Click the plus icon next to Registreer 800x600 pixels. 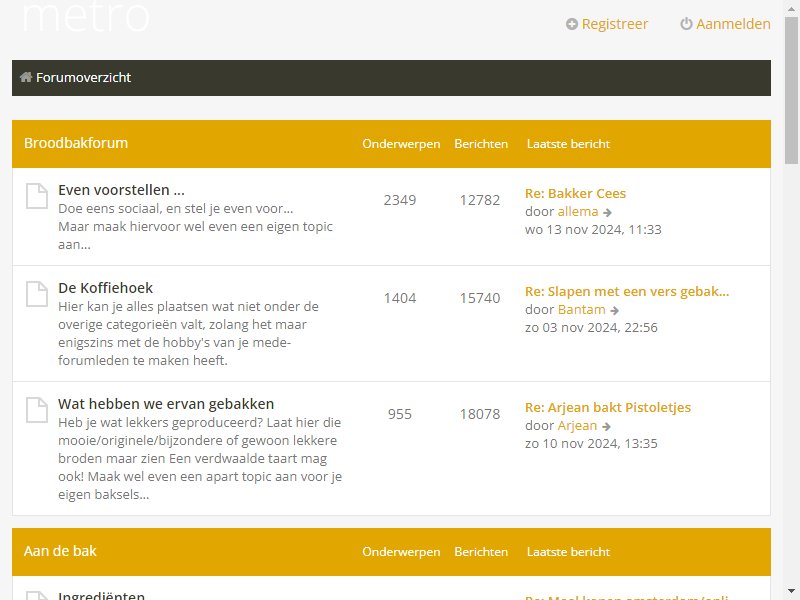(x=572, y=24)
